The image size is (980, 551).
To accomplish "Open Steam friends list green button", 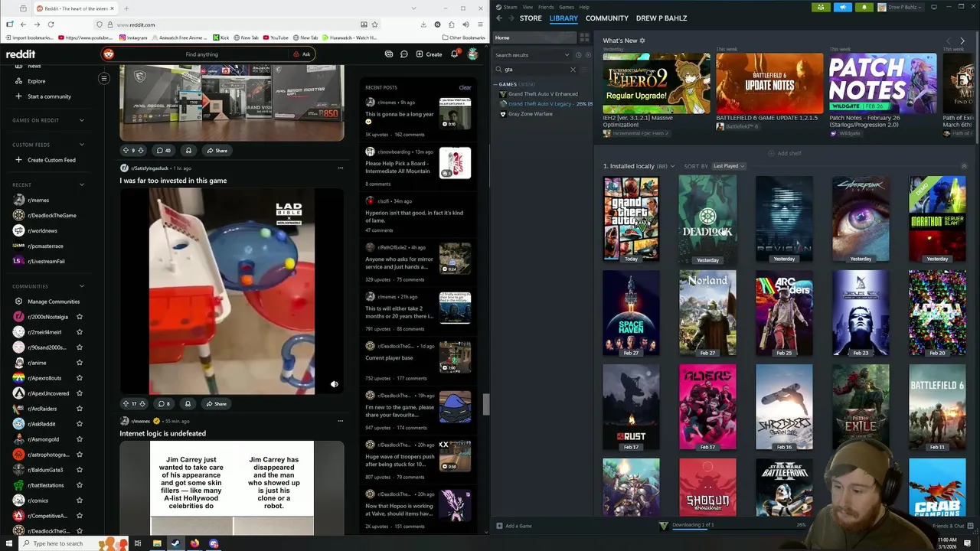I will [x=821, y=7].
